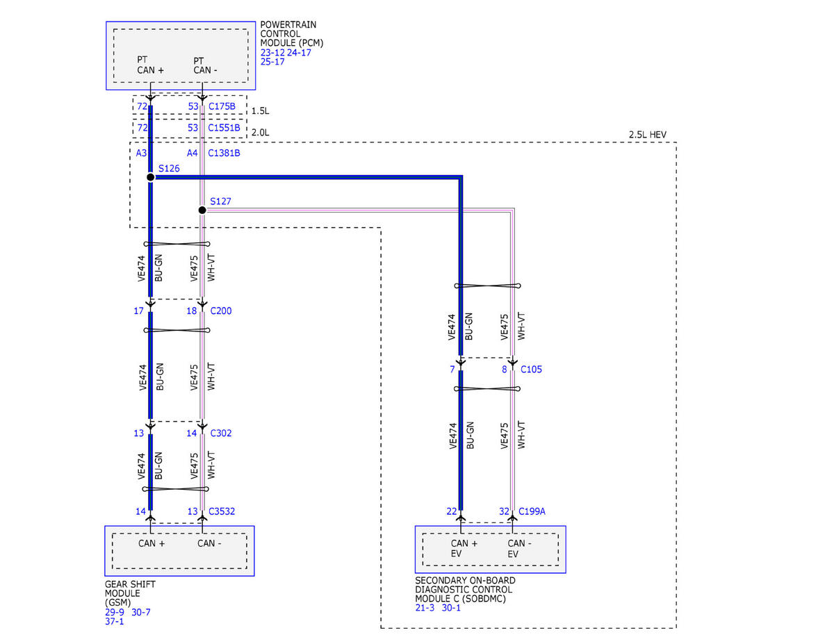Open the C105 connector reference
Screen dimensions: 834x644
[x=531, y=369]
